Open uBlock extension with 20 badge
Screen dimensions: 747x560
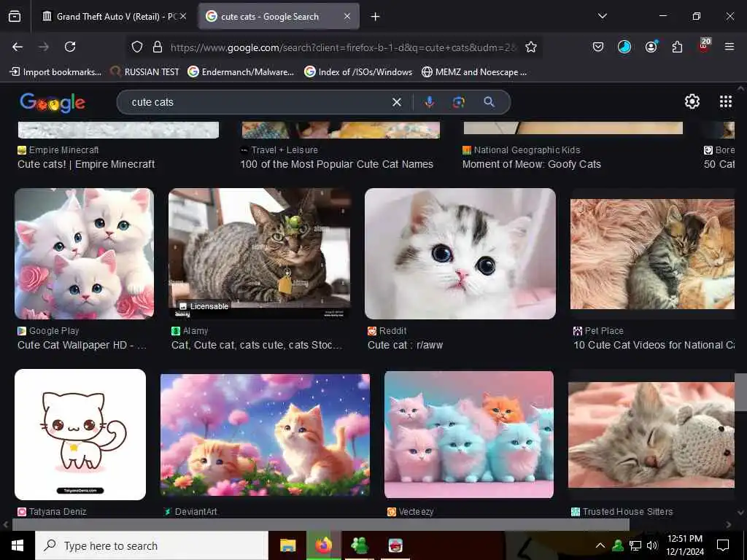coord(704,46)
